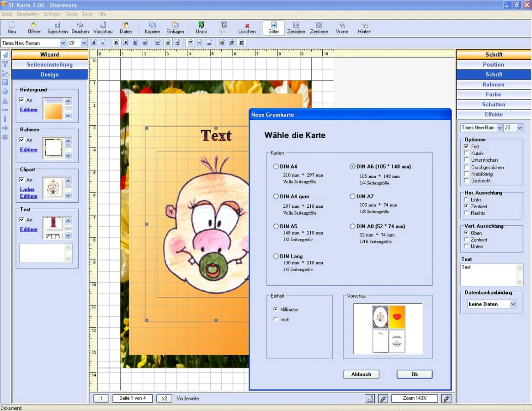Select the DIN A4 radio button
Image resolution: width=532 pixels, height=411 pixels.
point(276,167)
